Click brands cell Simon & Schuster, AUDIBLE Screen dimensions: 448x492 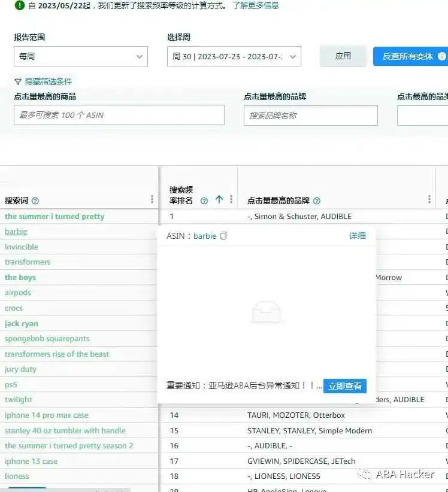[299, 217]
